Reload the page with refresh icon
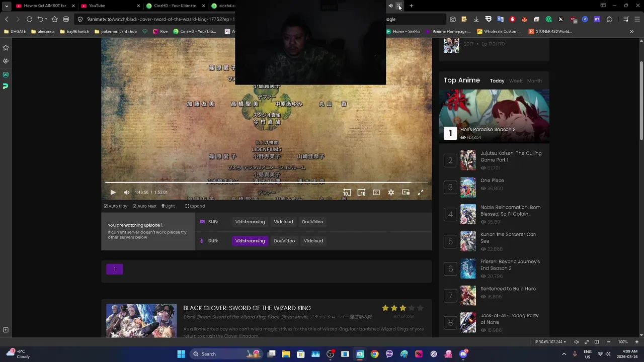 30,19
